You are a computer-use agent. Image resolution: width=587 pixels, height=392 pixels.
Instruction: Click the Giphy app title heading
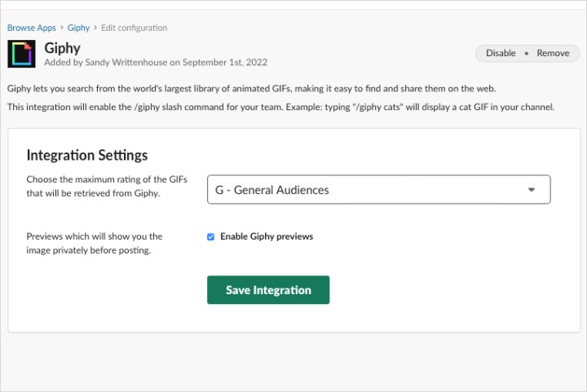click(x=62, y=48)
